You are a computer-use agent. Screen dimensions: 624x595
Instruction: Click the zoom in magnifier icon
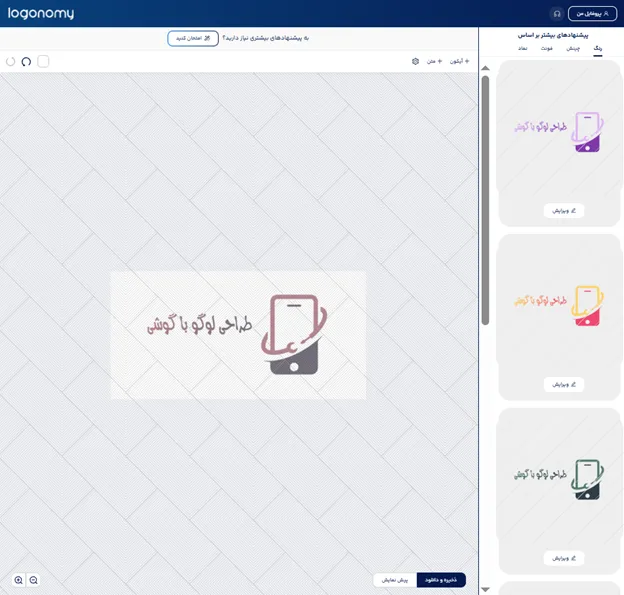click(x=19, y=580)
